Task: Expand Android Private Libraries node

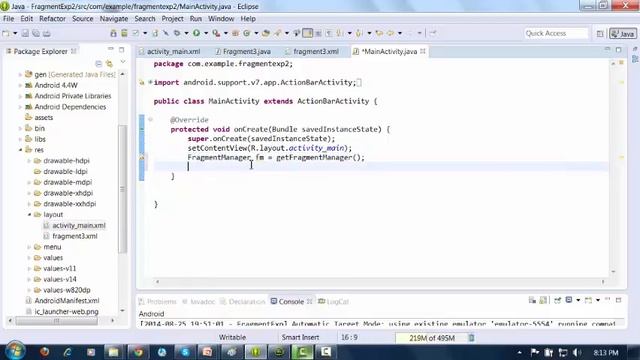Action: pos(20,96)
